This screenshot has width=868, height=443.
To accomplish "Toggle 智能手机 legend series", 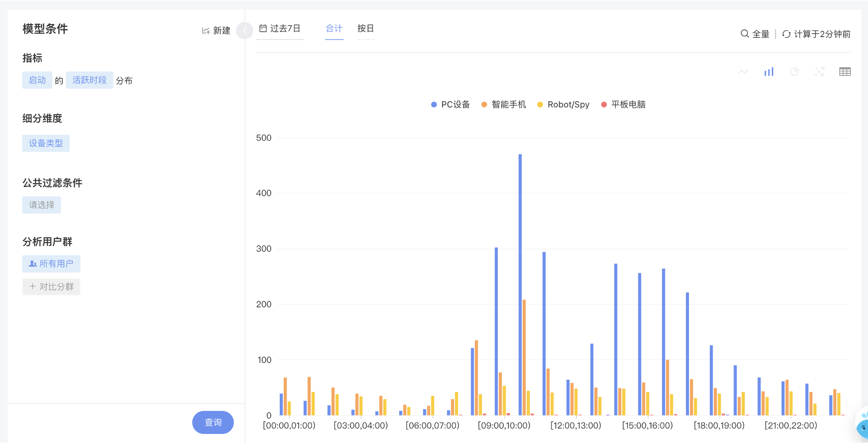I will click(504, 104).
